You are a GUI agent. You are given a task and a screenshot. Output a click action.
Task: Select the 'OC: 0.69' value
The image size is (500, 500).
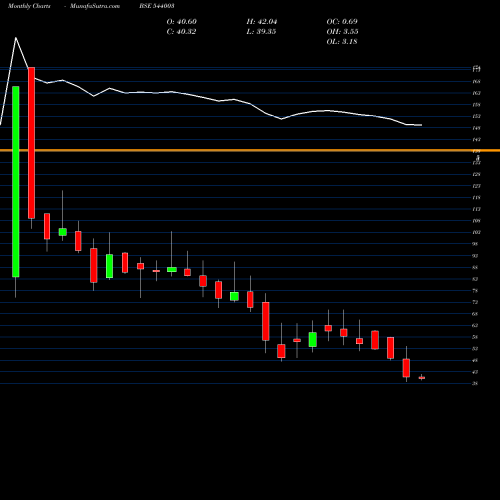pos(342,22)
